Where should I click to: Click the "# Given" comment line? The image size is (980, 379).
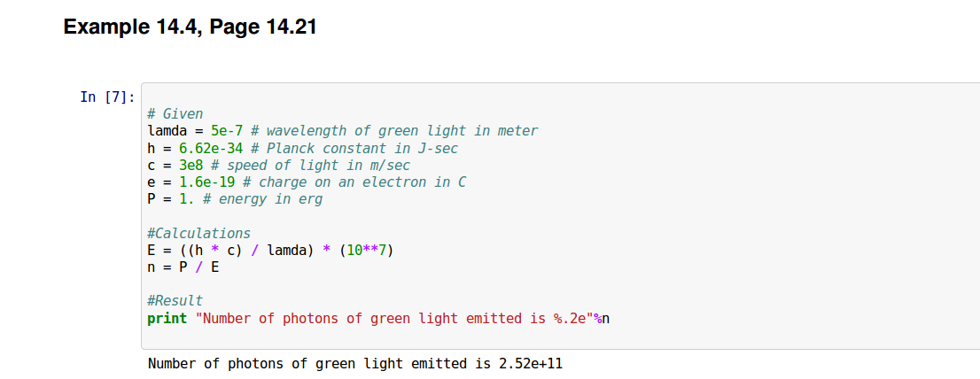point(175,113)
